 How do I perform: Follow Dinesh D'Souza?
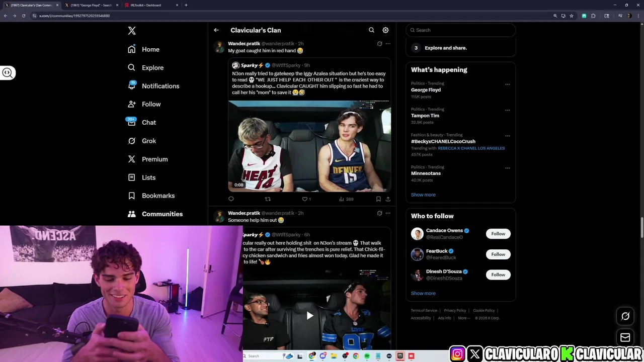(498, 275)
